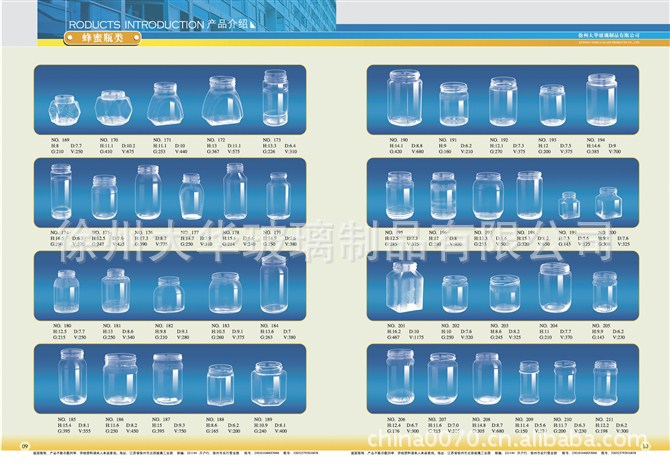Click the NO. 184 tall bottle image
This screenshot has width=670, height=468.
[x=274, y=284]
